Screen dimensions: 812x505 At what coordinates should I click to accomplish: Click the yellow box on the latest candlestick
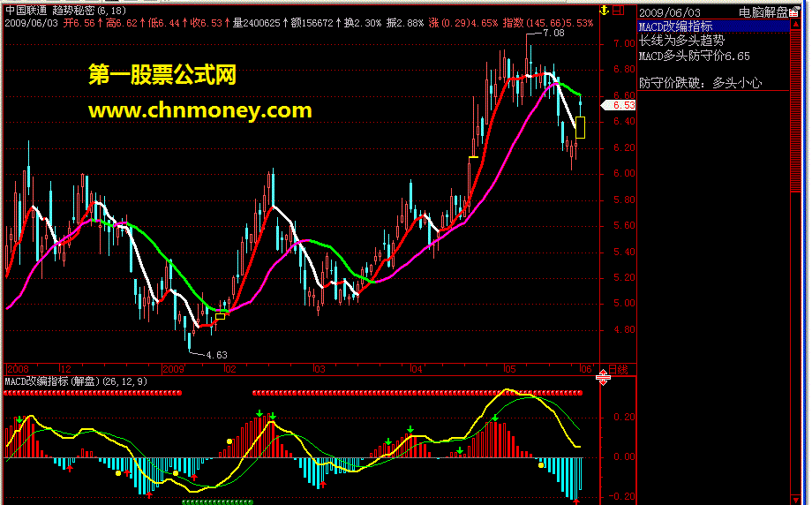pos(580,127)
